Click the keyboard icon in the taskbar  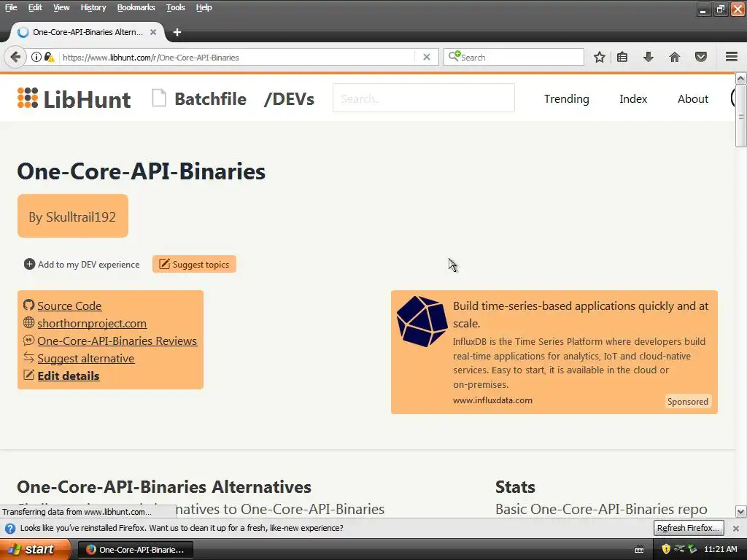click(639, 550)
